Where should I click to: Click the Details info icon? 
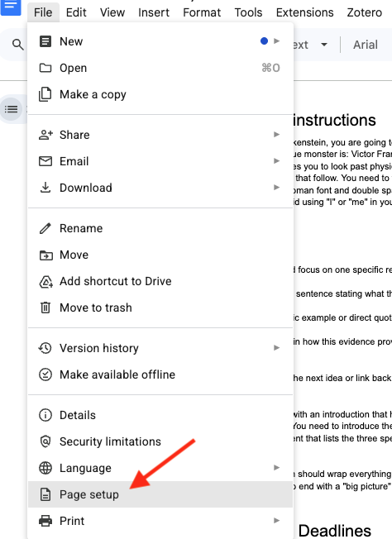click(45, 415)
